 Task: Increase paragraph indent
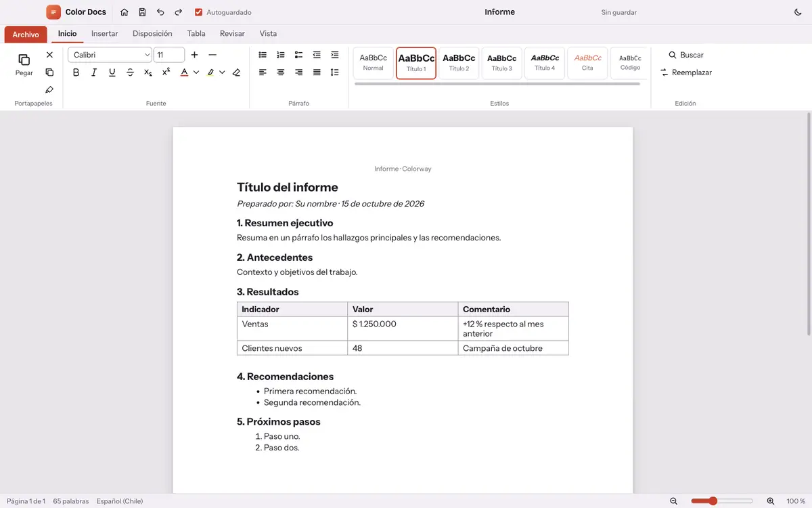(335, 55)
